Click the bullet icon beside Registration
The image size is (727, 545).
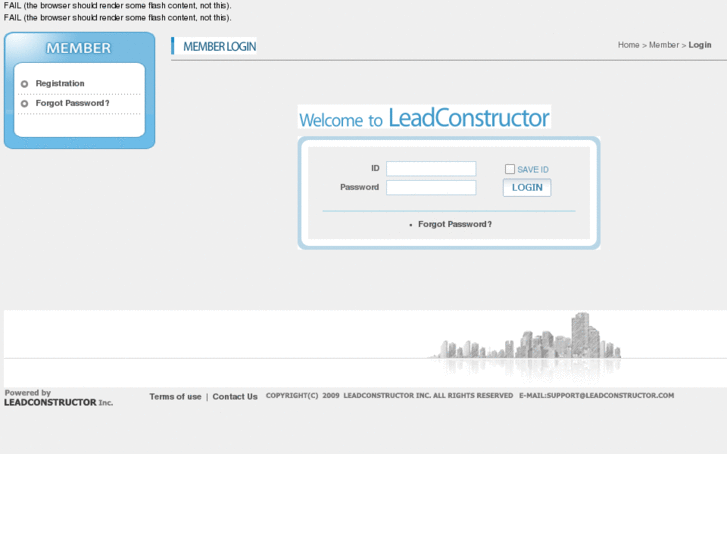point(25,84)
